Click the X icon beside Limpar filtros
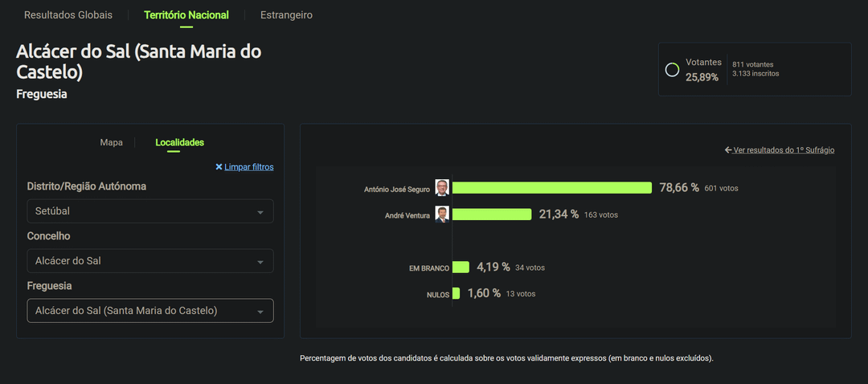 point(219,167)
